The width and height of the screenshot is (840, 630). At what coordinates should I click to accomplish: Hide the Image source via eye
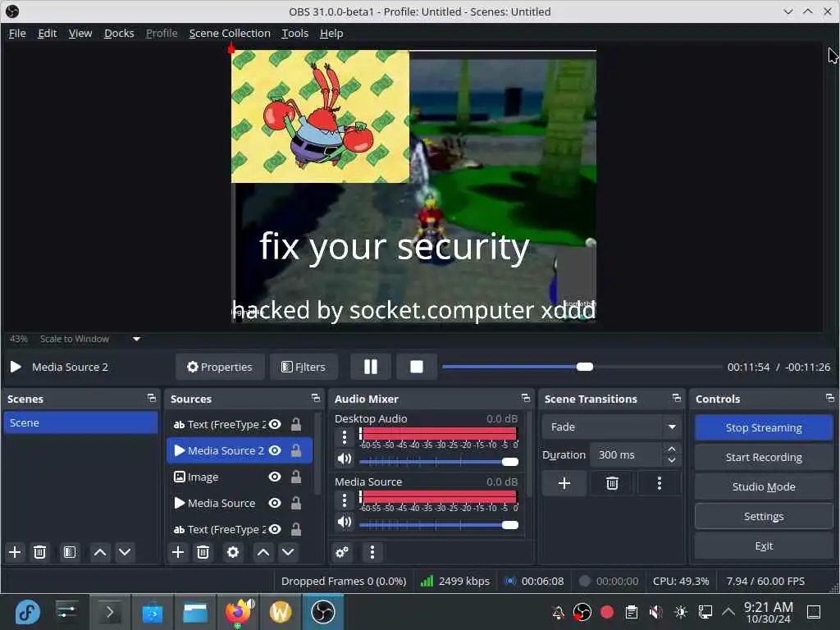pos(275,477)
